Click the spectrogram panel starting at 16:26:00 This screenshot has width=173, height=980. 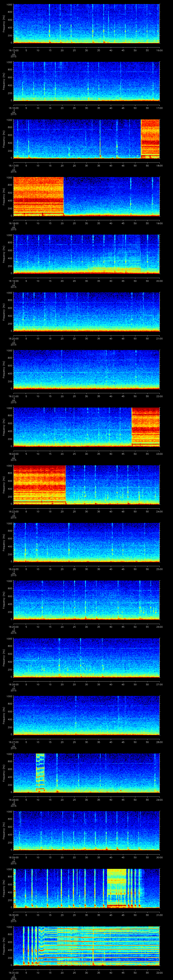[x=86, y=658]
